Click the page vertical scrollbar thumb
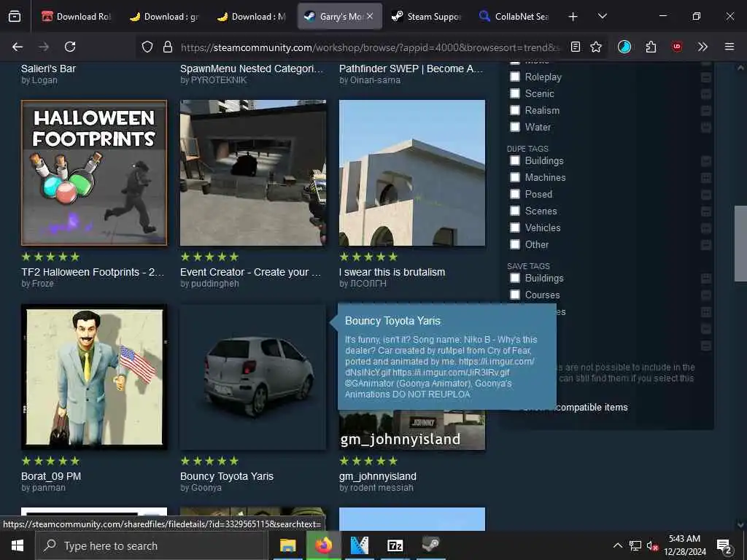Screen dimensions: 747x560 740,244
